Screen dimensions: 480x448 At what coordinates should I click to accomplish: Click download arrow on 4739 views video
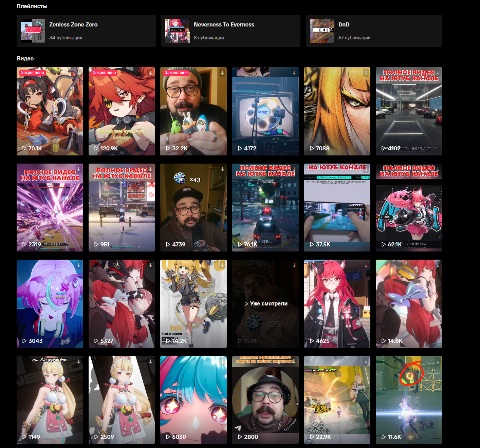point(222,169)
